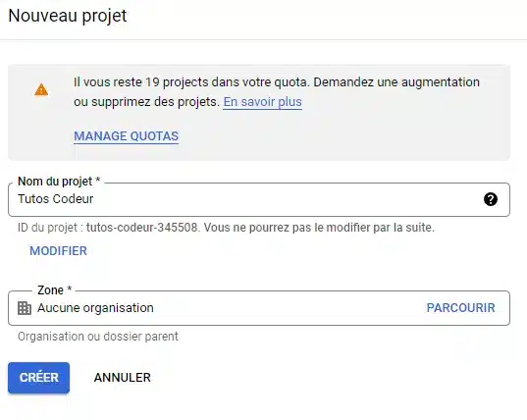Click the Tutos Codeur text in name field

56,199
